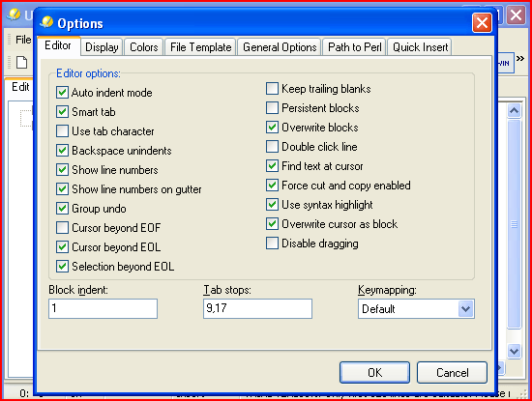The image size is (532, 401).
Task: Click New document icon in main toolbar
Action: [22, 63]
